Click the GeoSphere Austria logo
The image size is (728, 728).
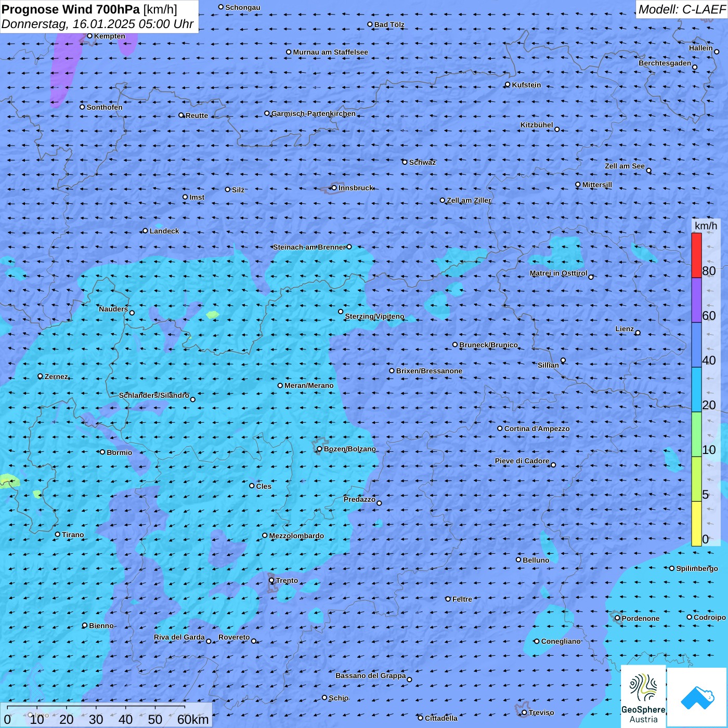pos(643,696)
